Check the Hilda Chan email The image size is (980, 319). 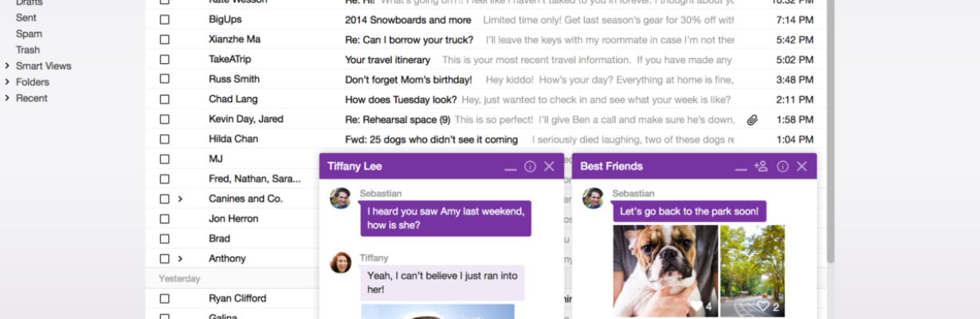[164, 140]
